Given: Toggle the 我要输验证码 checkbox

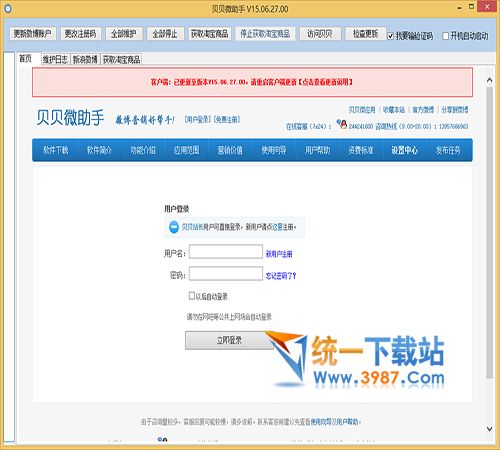Looking at the screenshot, I should [x=390, y=36].
